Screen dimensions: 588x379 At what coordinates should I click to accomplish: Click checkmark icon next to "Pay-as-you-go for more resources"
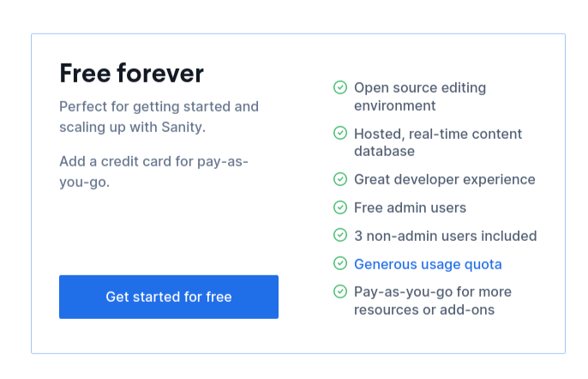coord(340,292)
